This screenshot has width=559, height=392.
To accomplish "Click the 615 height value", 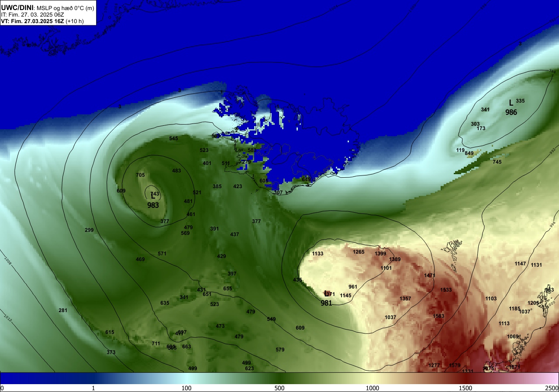I will coord(110,332).
